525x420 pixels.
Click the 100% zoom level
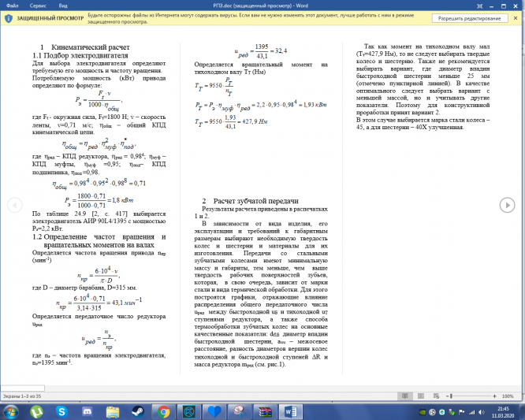click(508, 396)
